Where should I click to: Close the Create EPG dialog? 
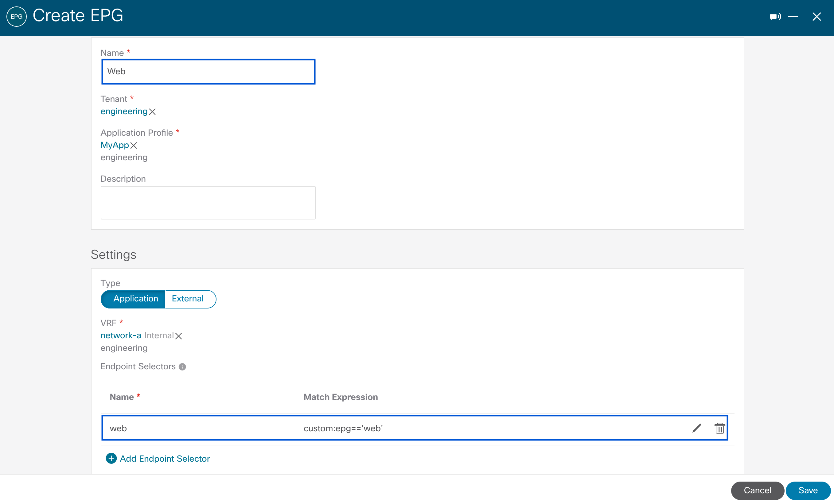tap(816, 17)
